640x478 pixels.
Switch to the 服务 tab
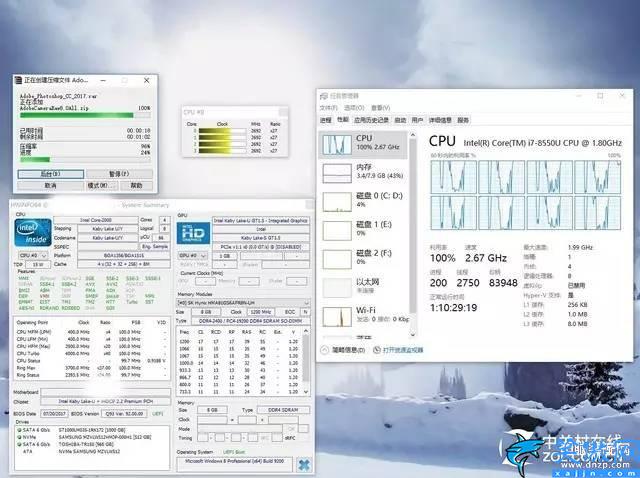click(x=463, y=120)
